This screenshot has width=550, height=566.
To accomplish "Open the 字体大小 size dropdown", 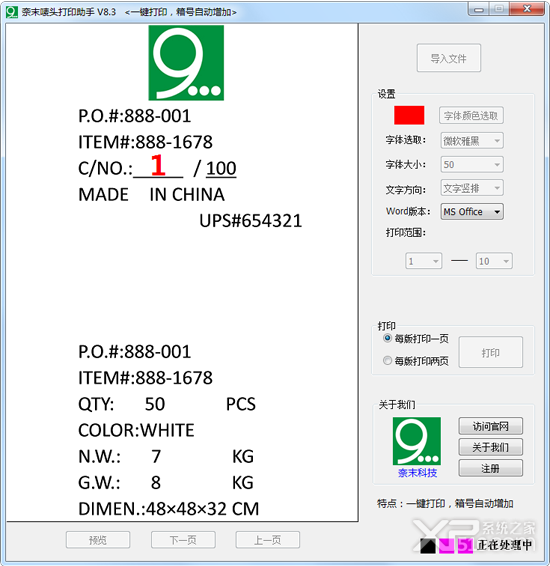I will coord(472,165).
